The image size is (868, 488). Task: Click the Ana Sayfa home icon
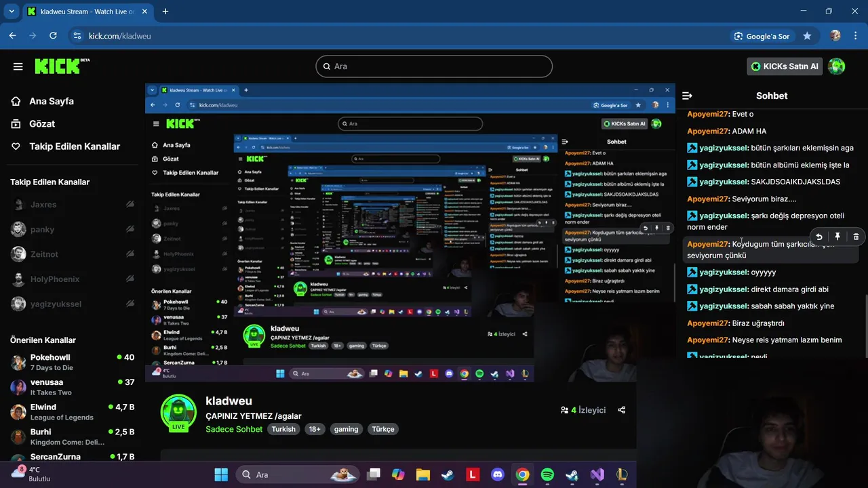[16, 101]
